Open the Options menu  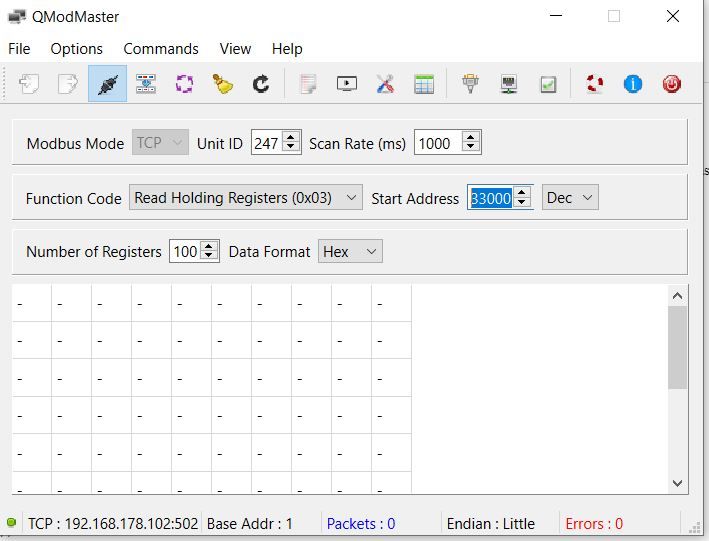[76, 48]
